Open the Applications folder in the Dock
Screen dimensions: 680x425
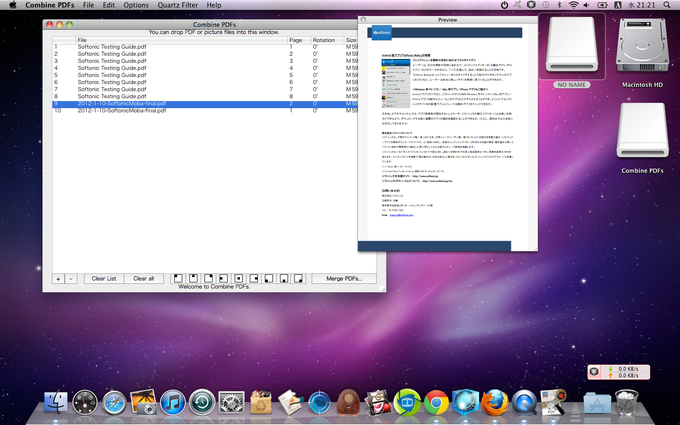(x=597, y=403)
